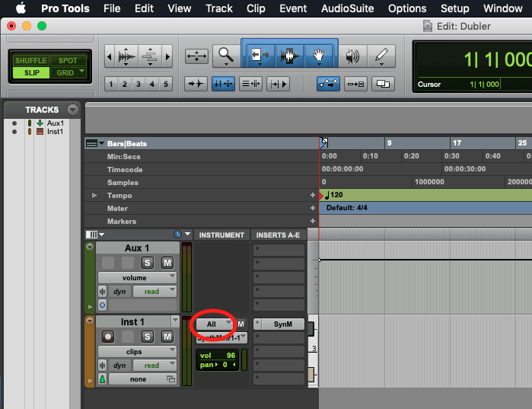
Task: Open the File menu
Action: pyautogui.click(x=112, y=8)
